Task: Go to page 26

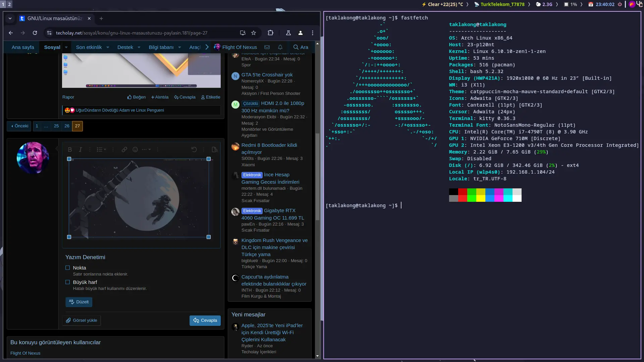Action: [x=67, y=126]
